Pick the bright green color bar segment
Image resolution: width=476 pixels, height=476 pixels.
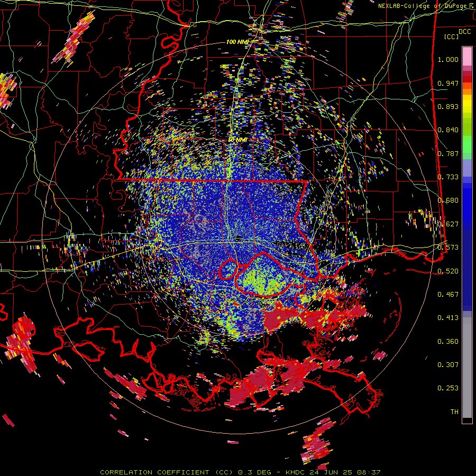467,144
